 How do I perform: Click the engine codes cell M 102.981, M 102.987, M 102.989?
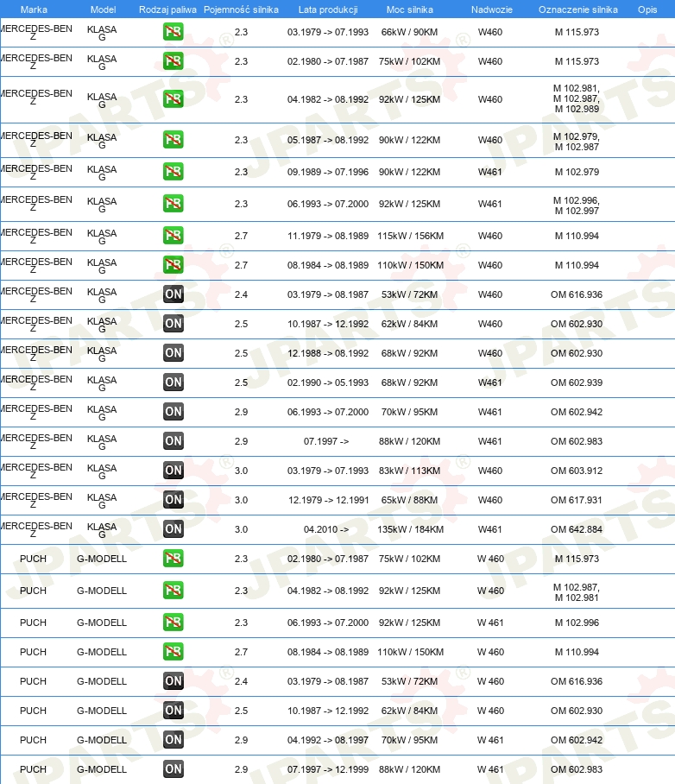[577, 99]
